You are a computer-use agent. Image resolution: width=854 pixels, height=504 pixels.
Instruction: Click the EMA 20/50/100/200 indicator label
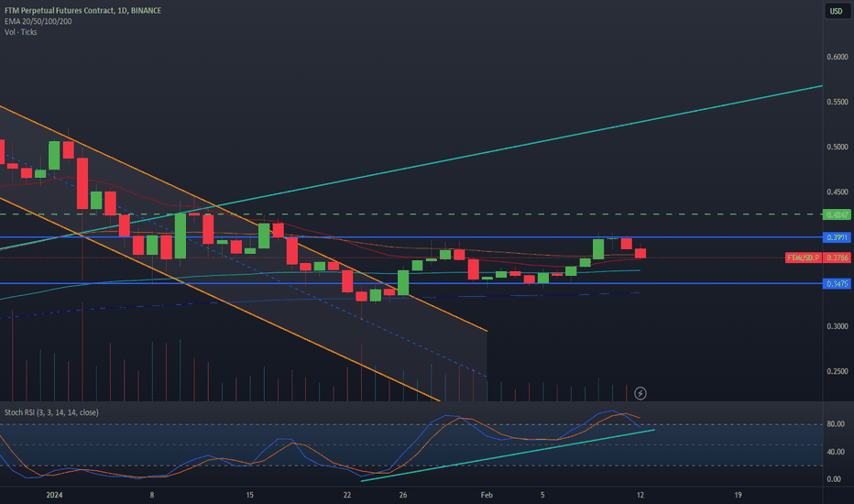pos(38,21)
